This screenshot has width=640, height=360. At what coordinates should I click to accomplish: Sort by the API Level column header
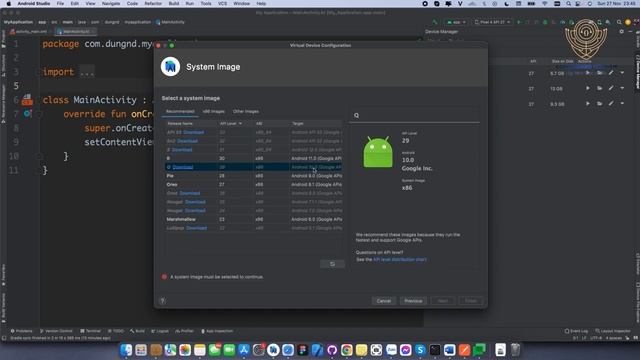(231, 123)
